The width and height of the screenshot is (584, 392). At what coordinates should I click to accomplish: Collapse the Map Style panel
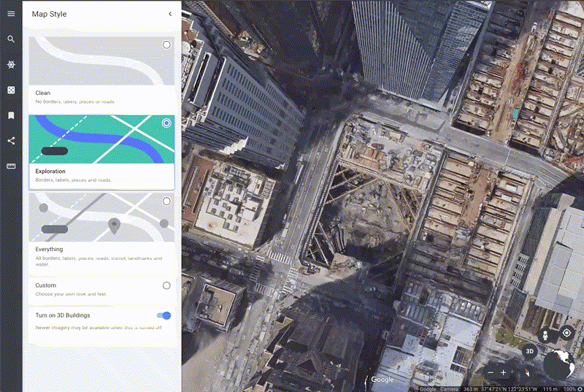click(x=170, y=14)
